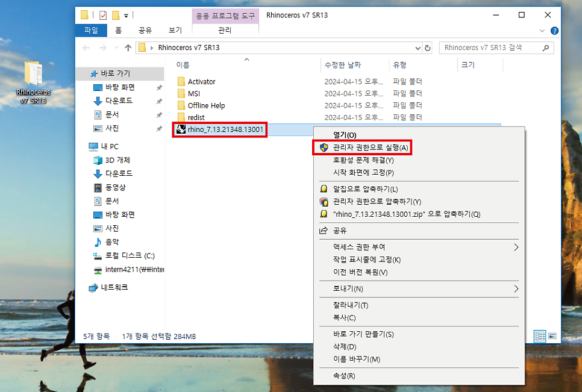The image size is (582, 392).
Task: Go up one folder level
Action: pyautogui.click(x=128, y=48)
